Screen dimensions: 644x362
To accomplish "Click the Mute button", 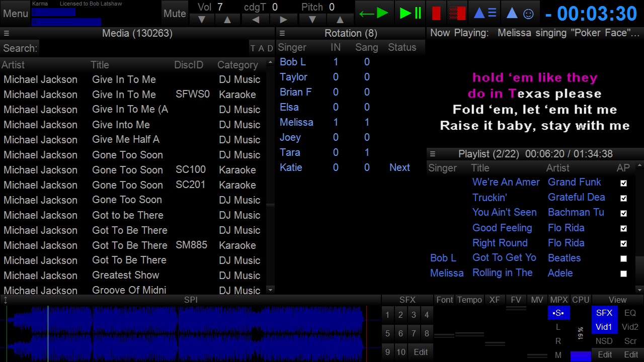I will pos(175,14).
